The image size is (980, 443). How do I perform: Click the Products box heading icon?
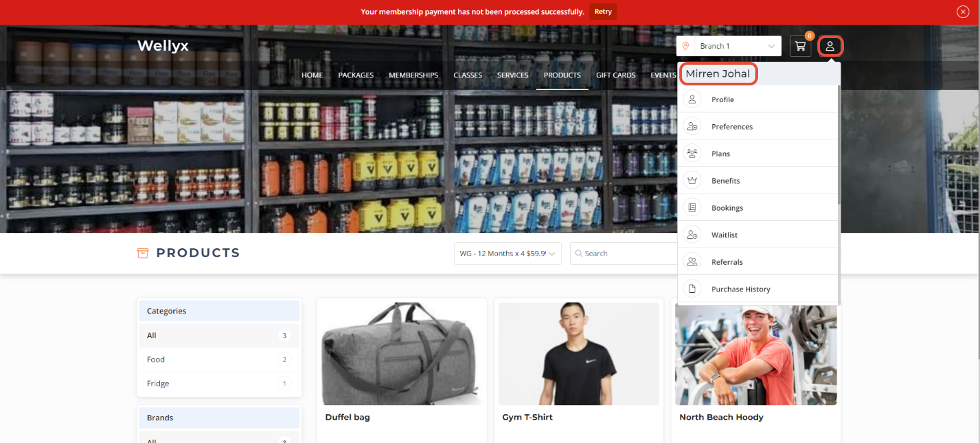tap(143, 253)
